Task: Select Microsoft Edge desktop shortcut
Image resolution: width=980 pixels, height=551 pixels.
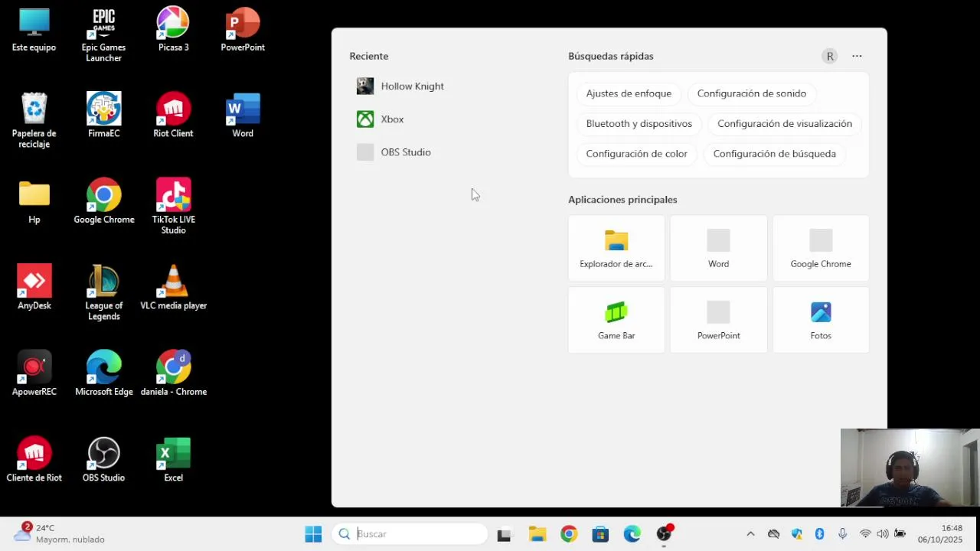Action: [103, 374]
